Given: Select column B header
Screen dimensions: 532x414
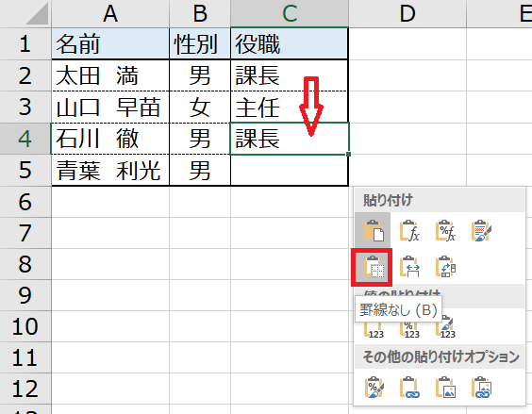Looking at the screenshot, I should [x=200, y=13].
